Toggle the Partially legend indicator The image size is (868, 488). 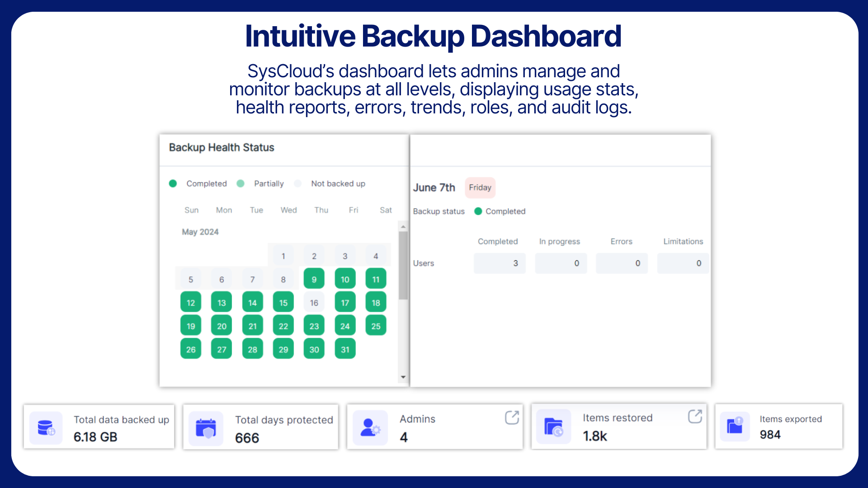click(x=241, y=183)
